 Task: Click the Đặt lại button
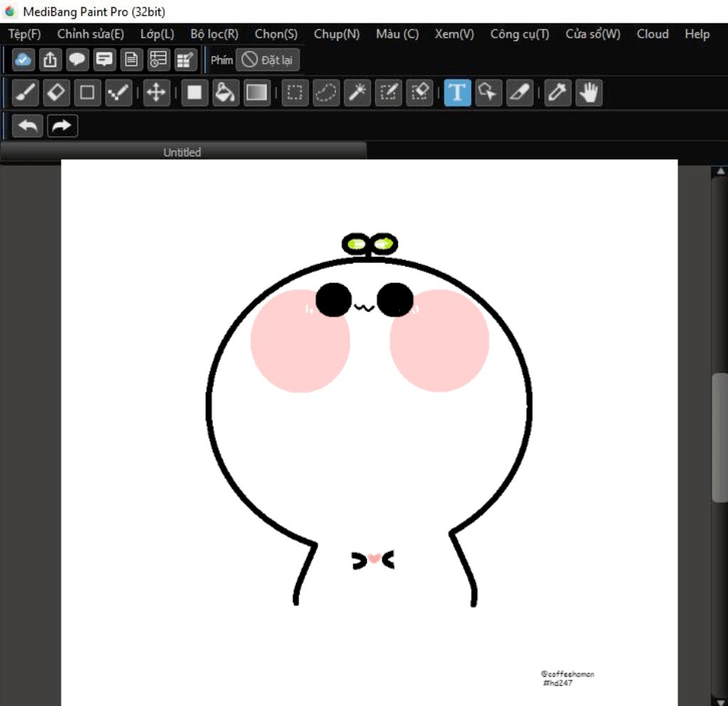pos(267,60)
